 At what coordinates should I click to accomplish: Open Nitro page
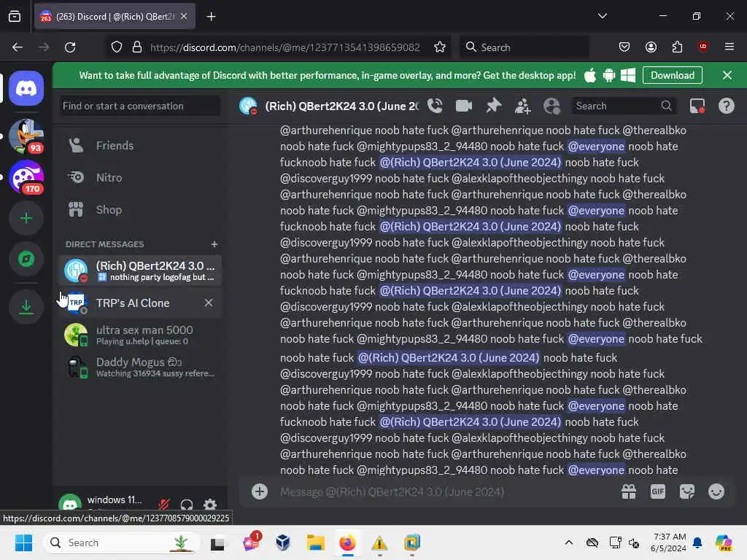tap(140, 178)
